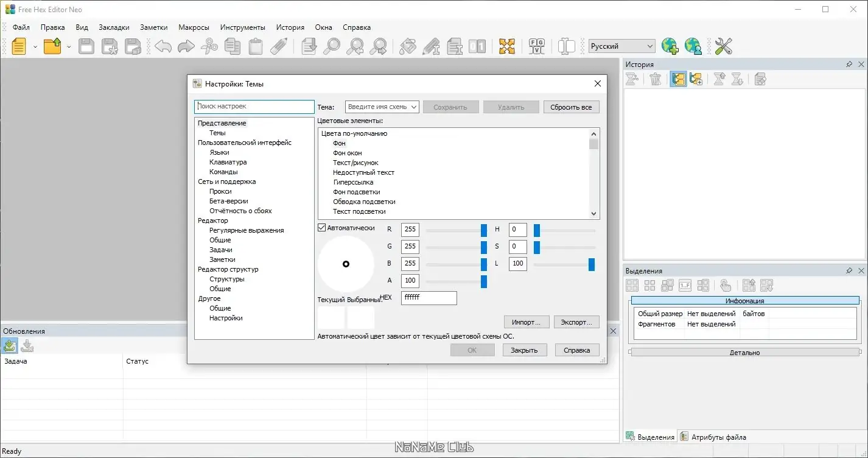
Task: Click the Open file folder icon
Action: pos(53,46)
